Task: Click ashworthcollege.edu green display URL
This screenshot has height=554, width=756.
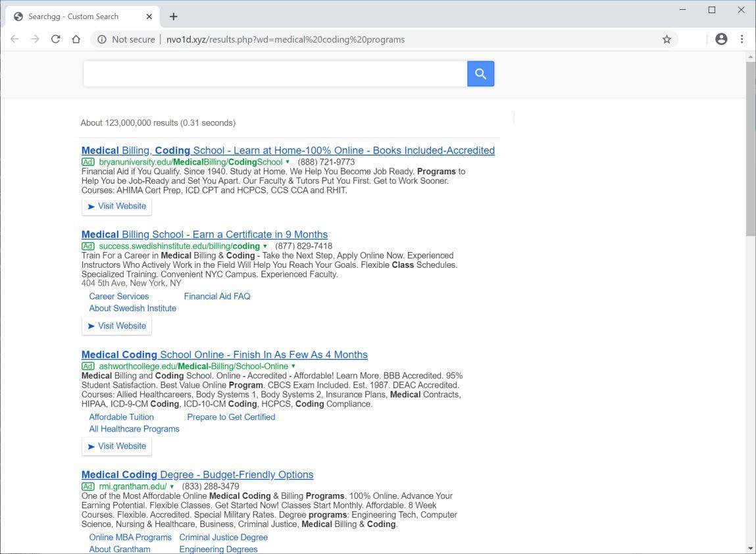Action: tap(193, 366)
